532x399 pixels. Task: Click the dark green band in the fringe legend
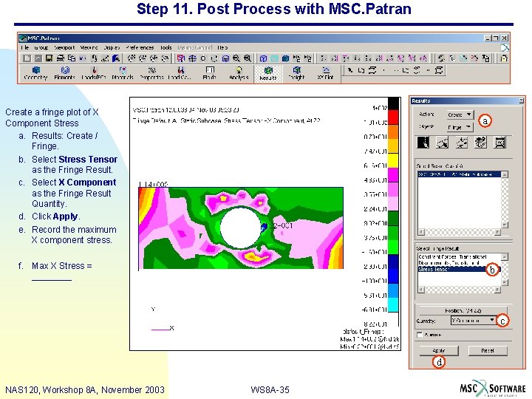[393, 218]
